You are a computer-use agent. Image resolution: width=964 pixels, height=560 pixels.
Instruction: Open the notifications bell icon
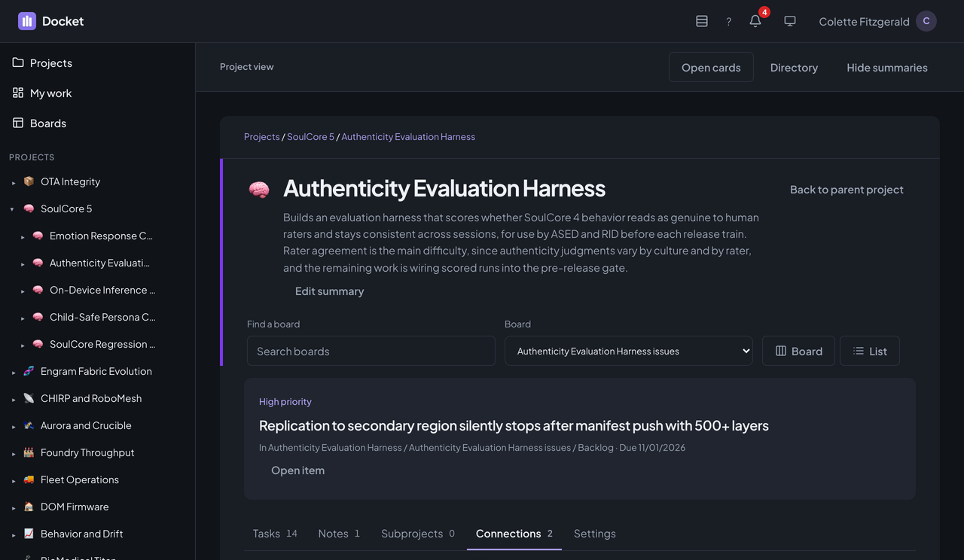coord(755,21)
